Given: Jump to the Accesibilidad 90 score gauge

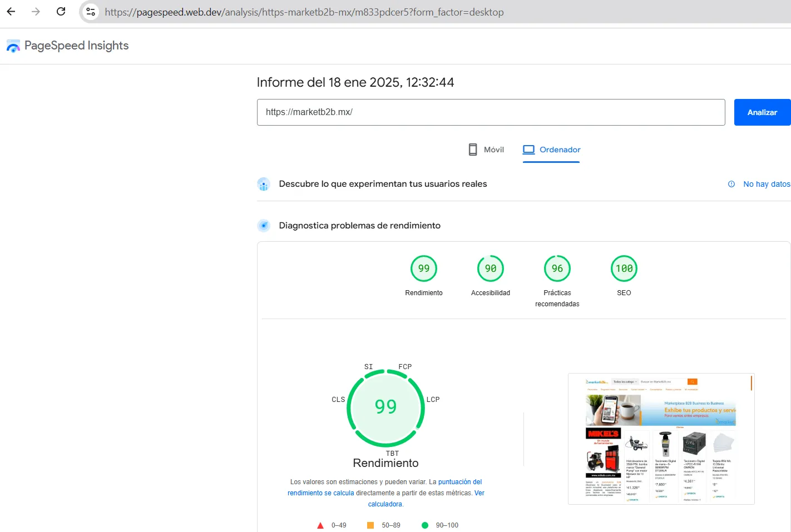Looking at the screenshot, I should point(491,269).
